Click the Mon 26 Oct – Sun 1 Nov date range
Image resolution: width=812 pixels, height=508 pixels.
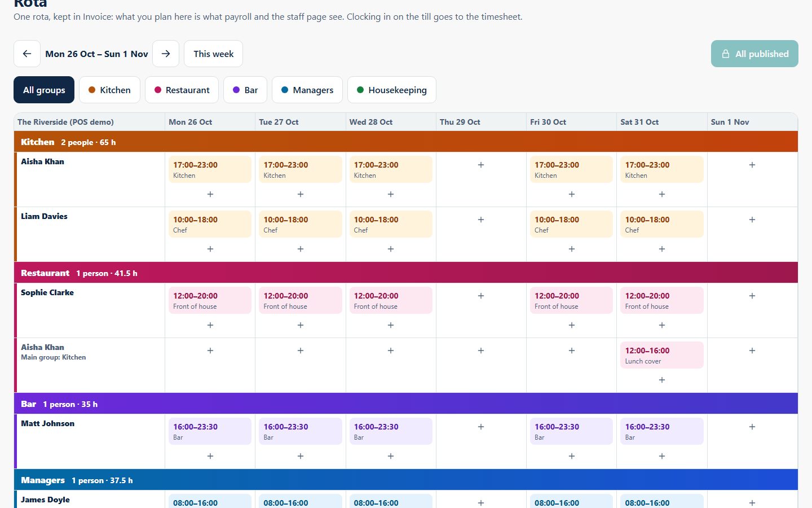click(96, 54)
